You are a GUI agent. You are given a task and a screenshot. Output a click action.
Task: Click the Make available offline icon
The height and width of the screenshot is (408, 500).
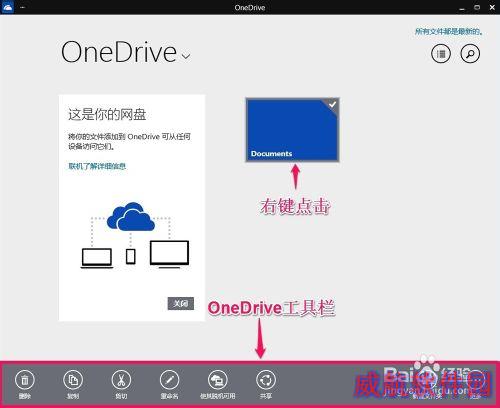click(218, 380)
